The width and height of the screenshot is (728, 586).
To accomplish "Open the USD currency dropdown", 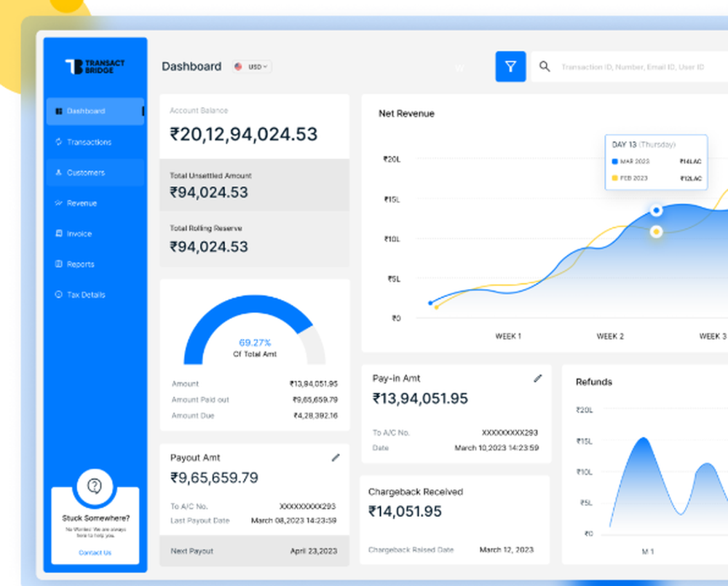I will (x=252, y=66).
